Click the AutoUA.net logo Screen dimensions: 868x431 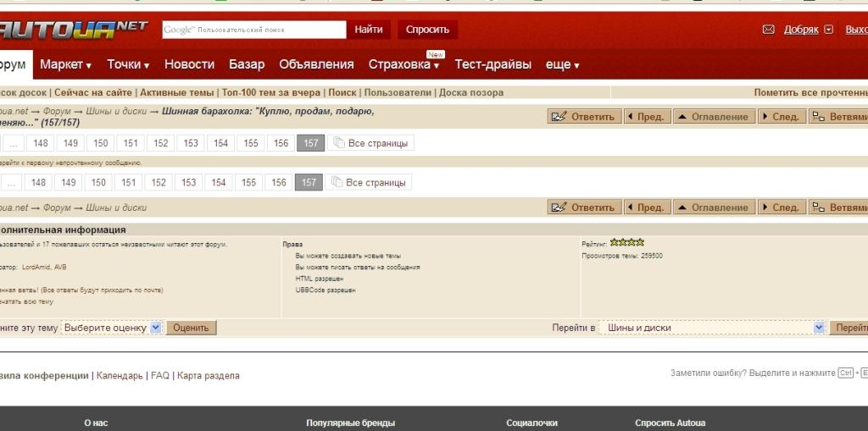click(x=75, y=30)
